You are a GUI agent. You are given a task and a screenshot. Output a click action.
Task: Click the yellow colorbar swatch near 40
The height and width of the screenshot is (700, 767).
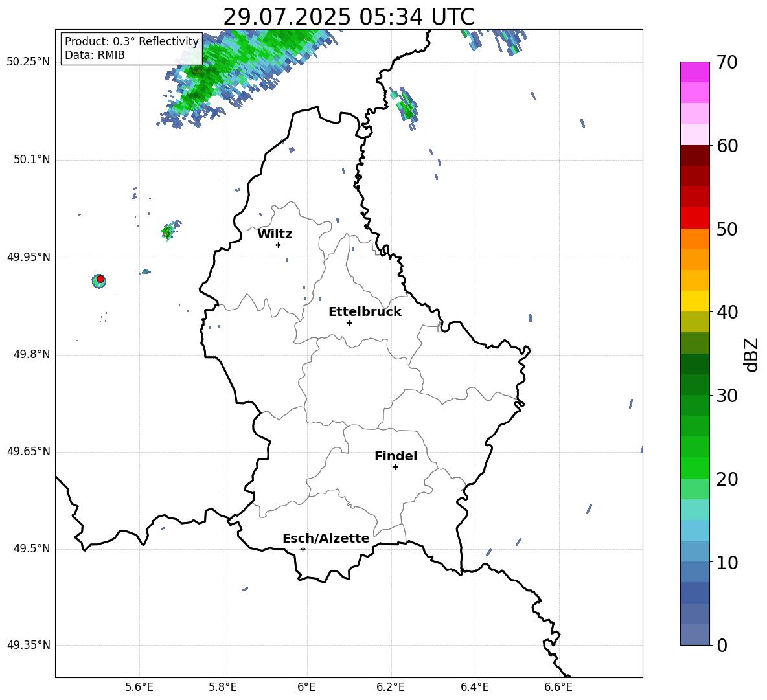694,301
